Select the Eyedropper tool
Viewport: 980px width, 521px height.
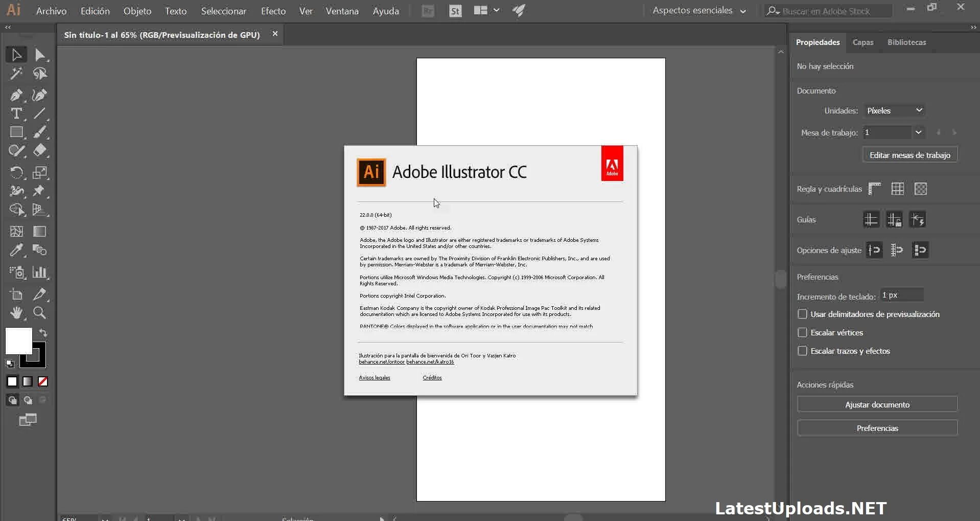click(x=16, y=250)
